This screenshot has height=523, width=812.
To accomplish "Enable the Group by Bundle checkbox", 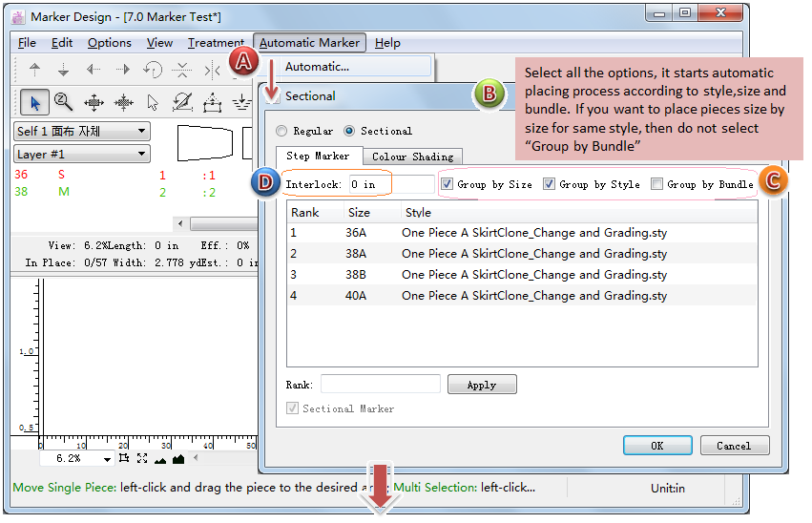I will point(657,184).
